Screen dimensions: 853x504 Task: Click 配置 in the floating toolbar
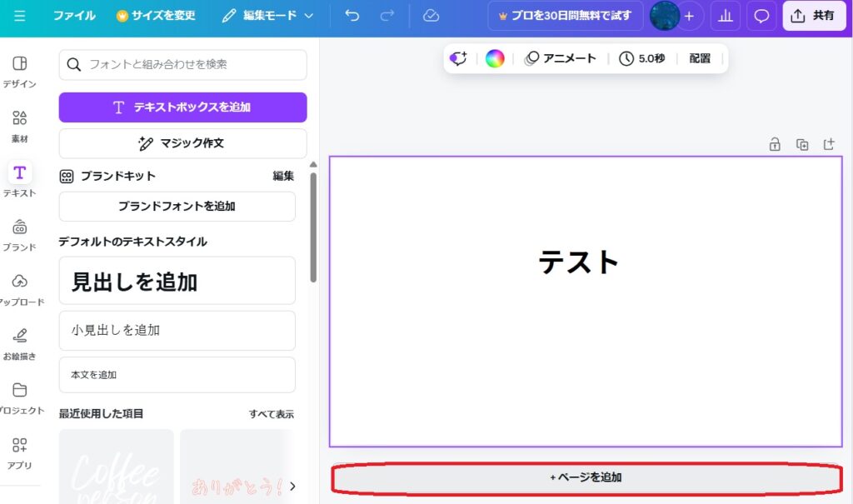click(700, 58)
